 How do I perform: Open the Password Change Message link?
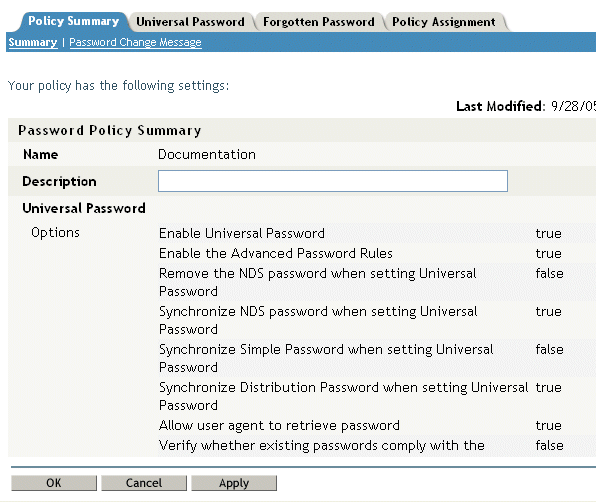click(135, 42)
